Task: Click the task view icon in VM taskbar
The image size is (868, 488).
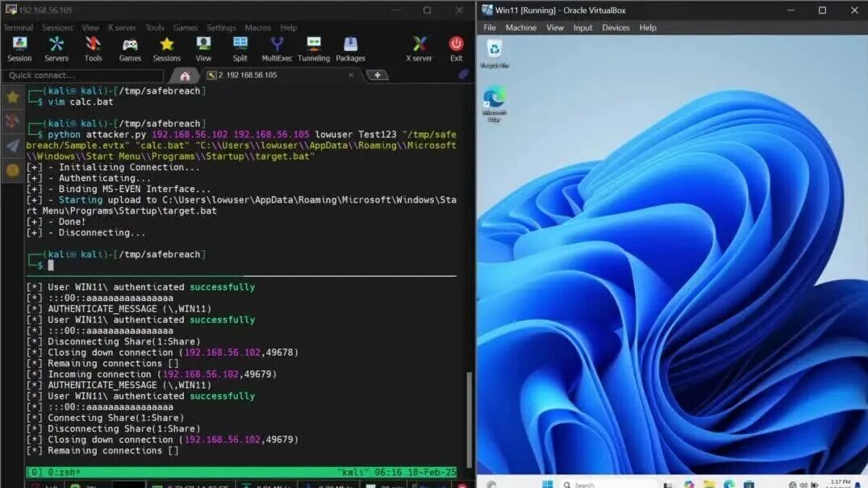Action: [x=668, y=485]
